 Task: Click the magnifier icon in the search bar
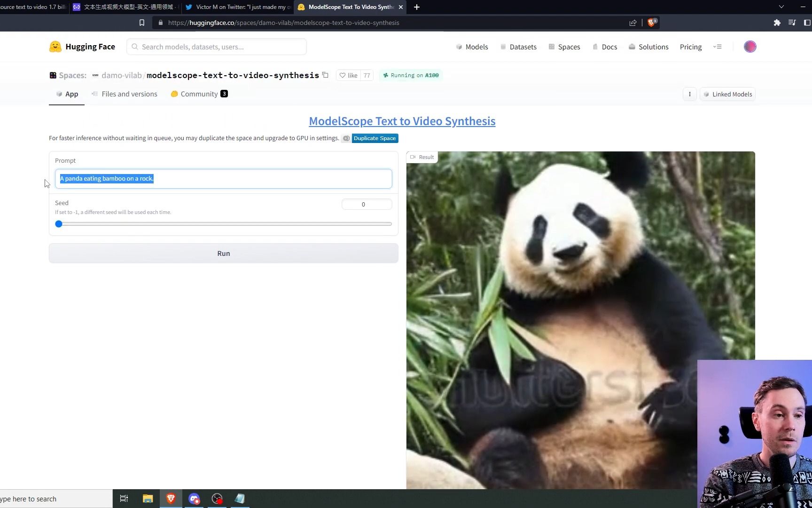[x=135, y=47]
